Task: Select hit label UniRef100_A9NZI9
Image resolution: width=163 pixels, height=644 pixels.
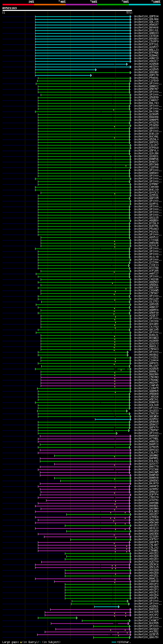Action: 146,58
